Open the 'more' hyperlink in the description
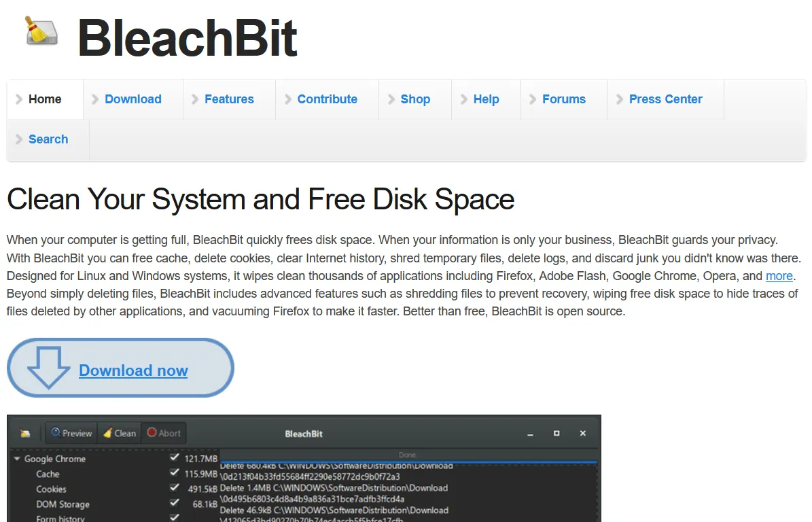 tap(779, 276)
